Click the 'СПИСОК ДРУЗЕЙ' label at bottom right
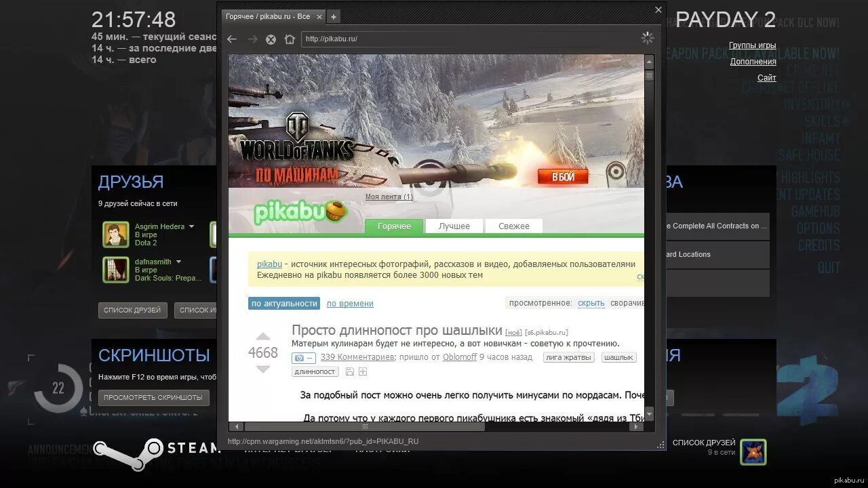This screenshot has height=488, width=868. click(x=704, y=443)
